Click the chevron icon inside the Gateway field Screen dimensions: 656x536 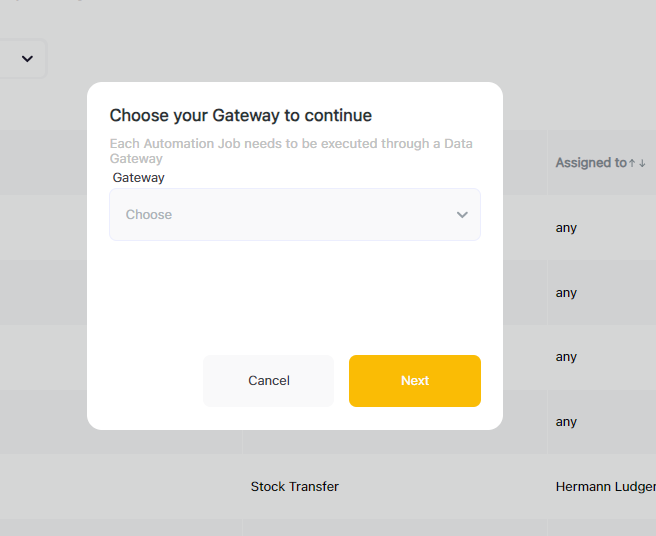[462, 215]
